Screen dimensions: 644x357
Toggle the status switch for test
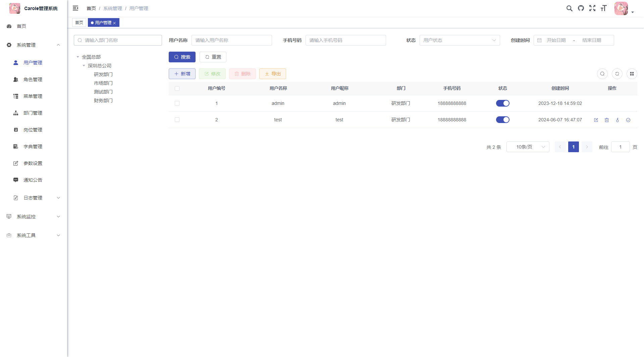[x=503, y=120]
